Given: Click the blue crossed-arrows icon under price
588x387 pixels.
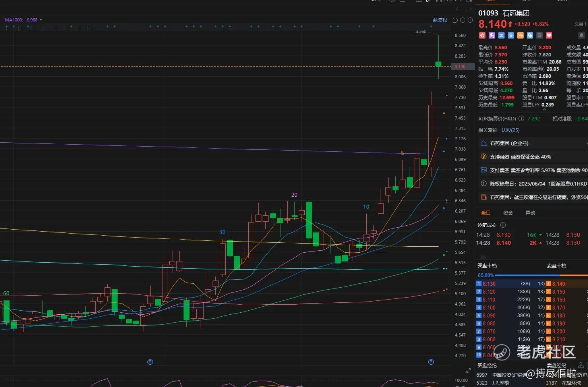Looking at the screenshot, I should [x=501, y=35].
